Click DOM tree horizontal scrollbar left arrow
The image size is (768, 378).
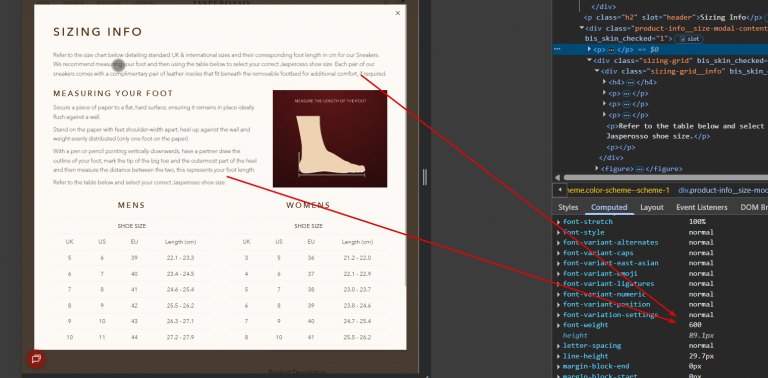click(557, 178)
